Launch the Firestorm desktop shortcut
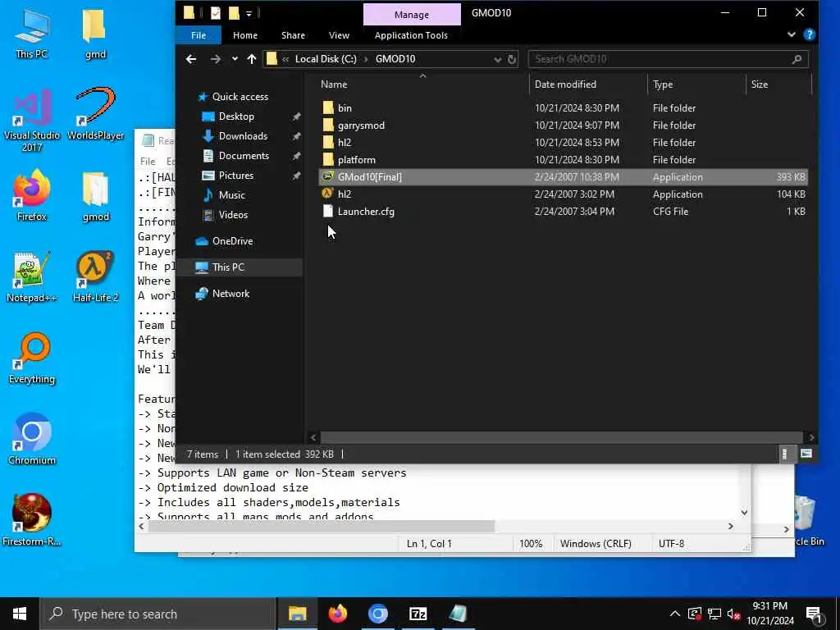Image resolution: width=840 pixels, height=630 pixels. [x=32, y=519]
